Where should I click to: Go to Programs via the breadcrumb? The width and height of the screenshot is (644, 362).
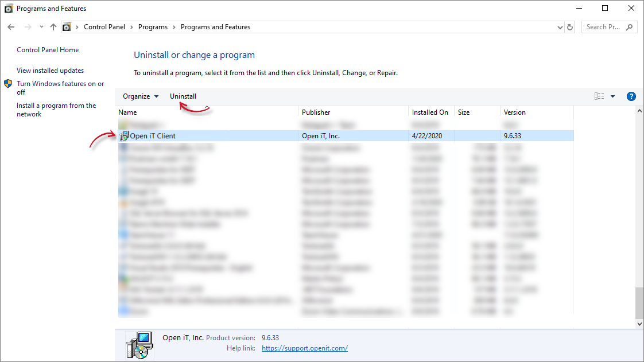(x=153, y=26)
